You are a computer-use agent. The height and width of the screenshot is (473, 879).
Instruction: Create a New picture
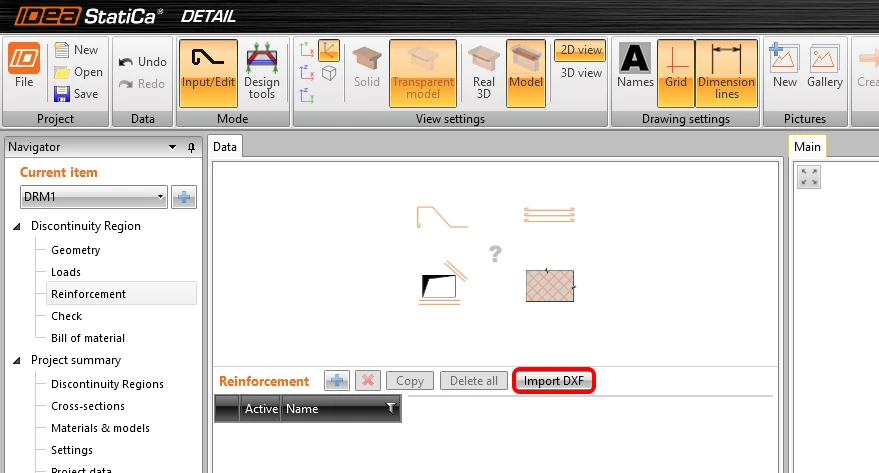point(784,66)
